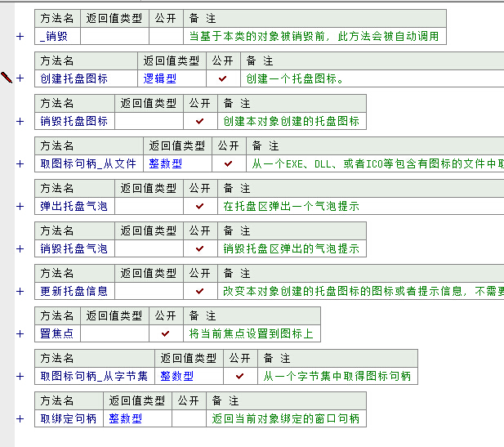Screen dimensions: 504x447
Task: Click remark starting 从一个EXE、DLL
Action: (x=377, y=163)
